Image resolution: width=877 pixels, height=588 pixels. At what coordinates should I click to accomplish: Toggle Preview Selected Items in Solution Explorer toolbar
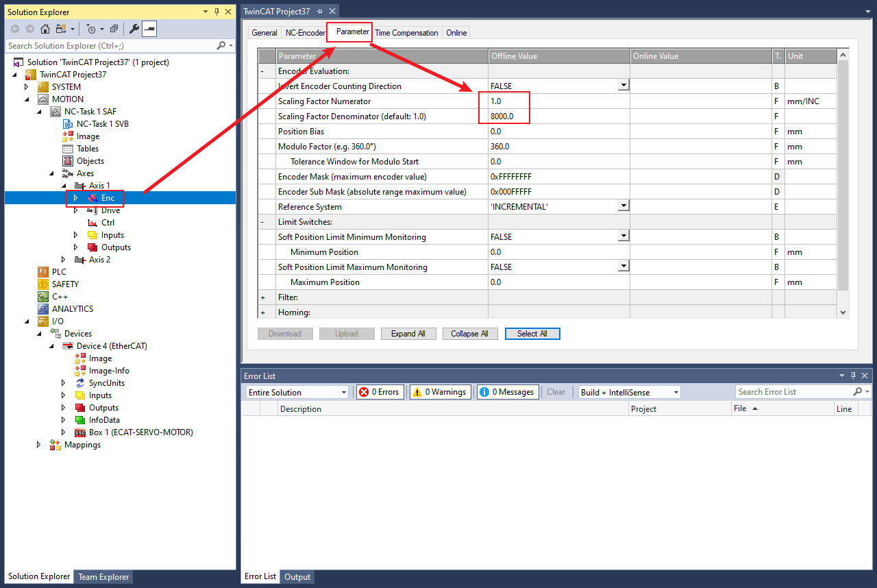point(149,29)
